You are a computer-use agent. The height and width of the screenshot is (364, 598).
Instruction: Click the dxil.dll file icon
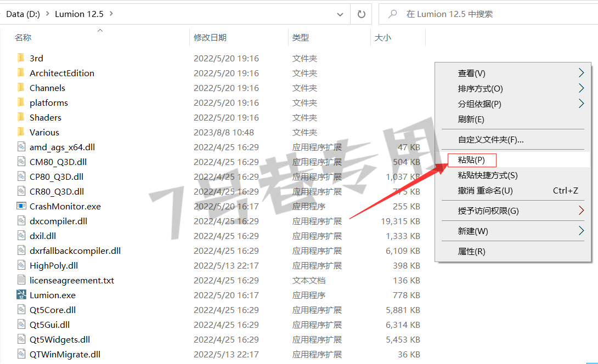tap(21, 236)
